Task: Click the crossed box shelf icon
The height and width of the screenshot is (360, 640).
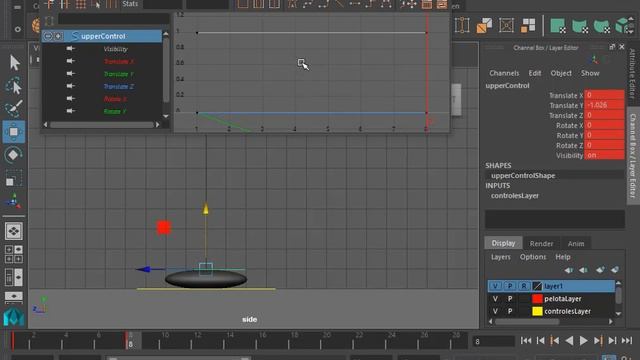Action: (506, 26)
